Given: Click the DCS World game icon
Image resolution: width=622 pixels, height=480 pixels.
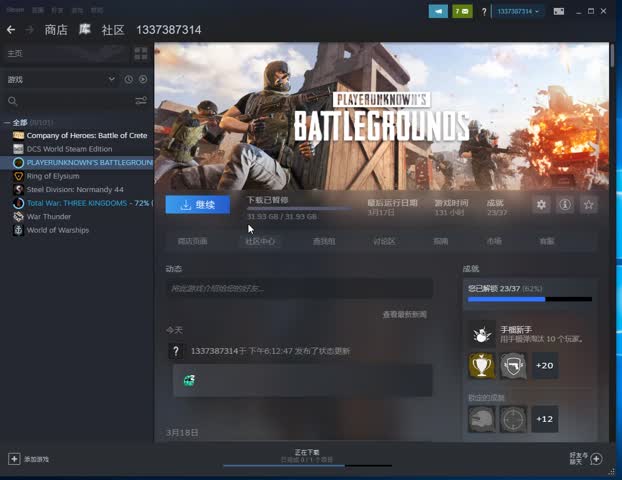Looking at the screenshot, I should tap(18, 149).
